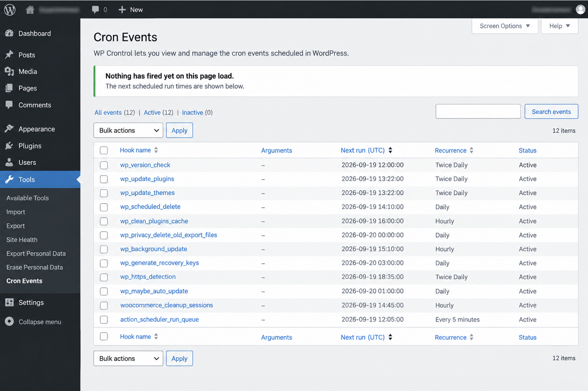Screen dimensions: 588x391
Task: Click the Media icon in sidebar
Action: 9,71
